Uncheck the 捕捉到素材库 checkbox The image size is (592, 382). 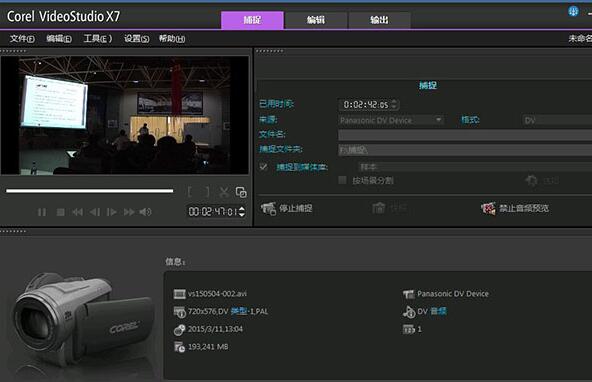[263, 166]
